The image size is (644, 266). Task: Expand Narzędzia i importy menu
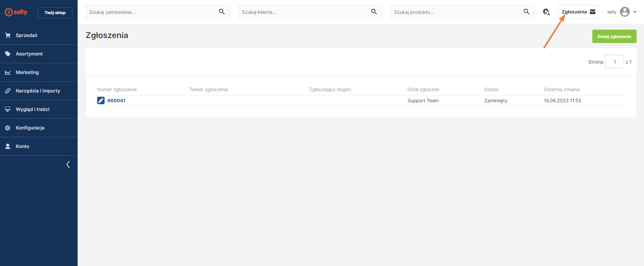pos(38,91)
